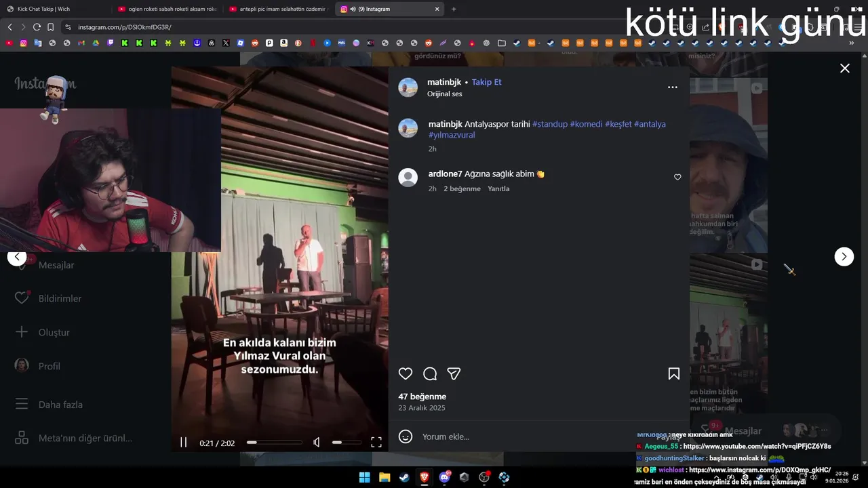Image resolution: width=868 pixels, height=488 pixels.
Task: Open the Twitch bookmark
Action: pyautogui.click(x=111, y=43)
